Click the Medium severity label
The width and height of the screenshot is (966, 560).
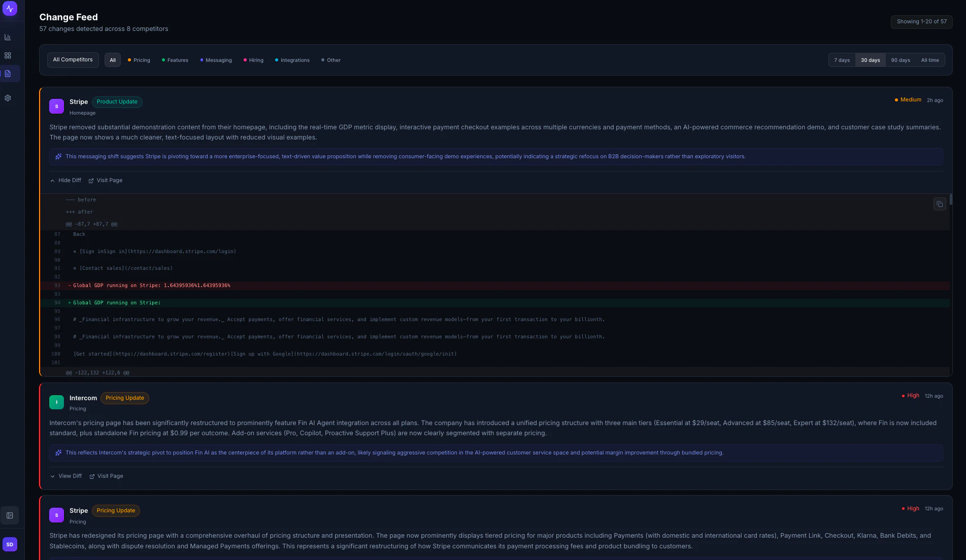coord(908,100)
